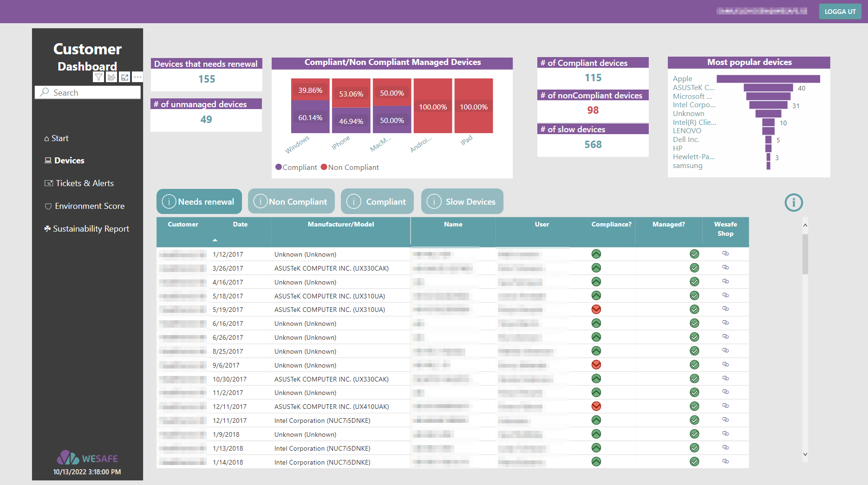Image resolution: width=868 pixels, height=485 pixels.
Task: Click the large info circle icon at right
Action: tap(793, 202)
